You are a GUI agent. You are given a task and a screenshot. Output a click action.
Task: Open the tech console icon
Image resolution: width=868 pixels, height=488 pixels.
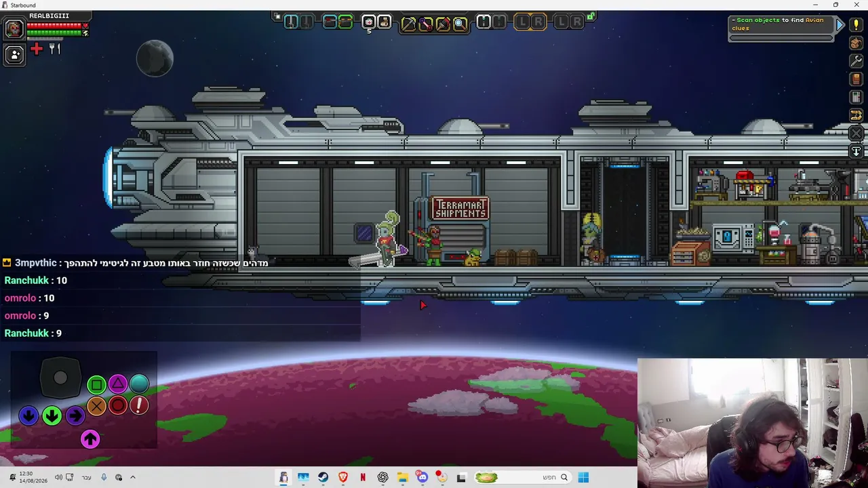click(856, 98)
